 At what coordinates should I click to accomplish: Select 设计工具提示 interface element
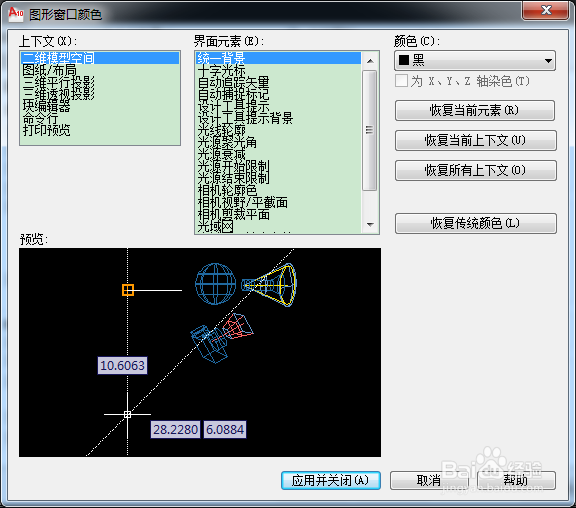(278, 106)
